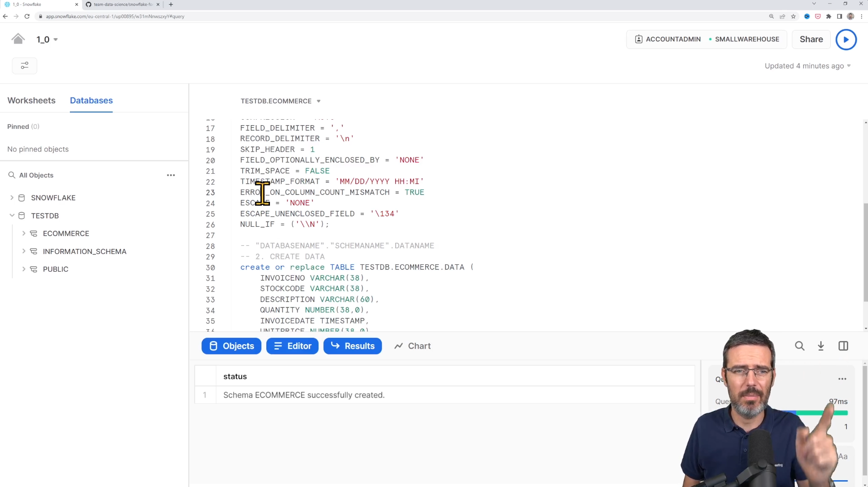868x487 pixels.
Task: Open query details more options menu
Action: coord(842,379)
